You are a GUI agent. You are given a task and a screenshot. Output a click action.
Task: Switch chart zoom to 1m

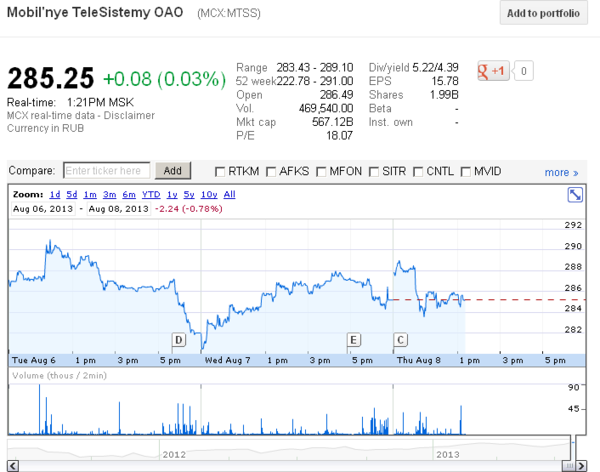pos(90,194)
